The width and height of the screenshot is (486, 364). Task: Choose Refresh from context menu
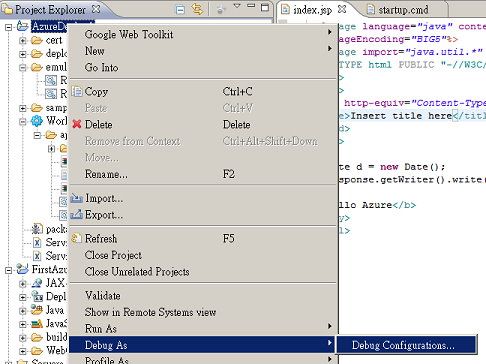pyautogui.click(x=203, y=239)
